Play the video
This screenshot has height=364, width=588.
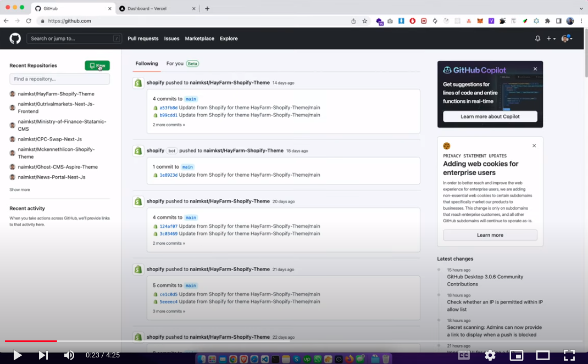[x=17, y=355]
